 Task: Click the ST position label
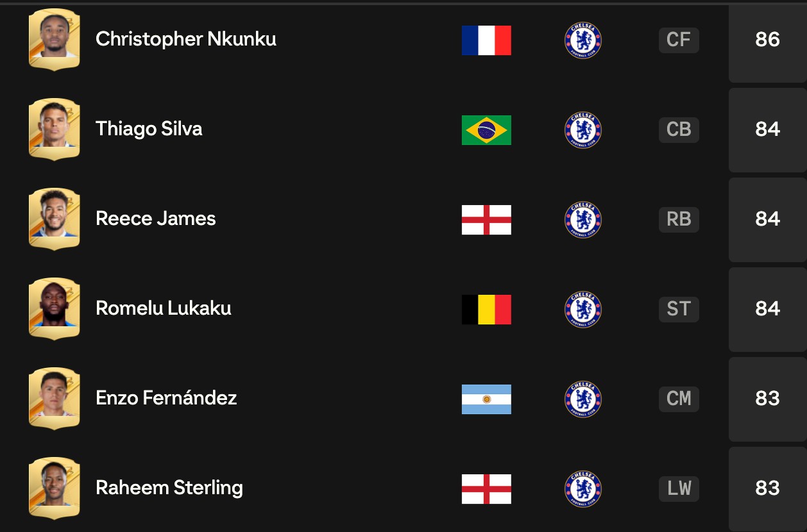click(x=679, y=309)
